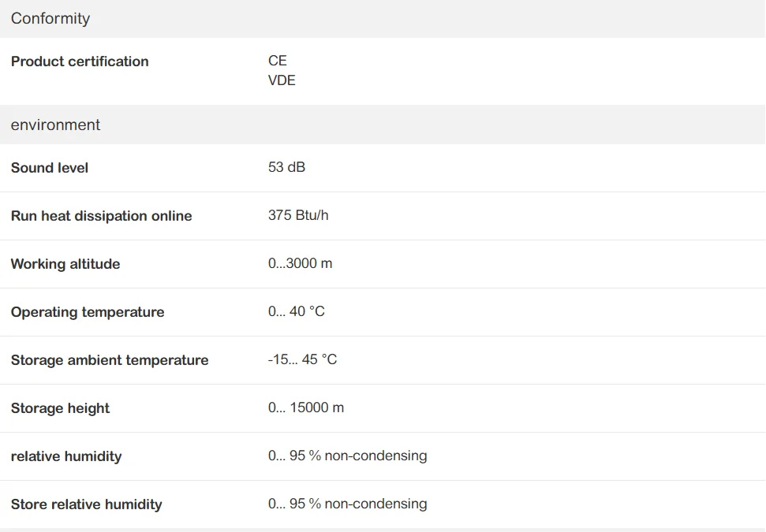Collapse the environment section header
766x532 pixels.
(x=55, y=125)
